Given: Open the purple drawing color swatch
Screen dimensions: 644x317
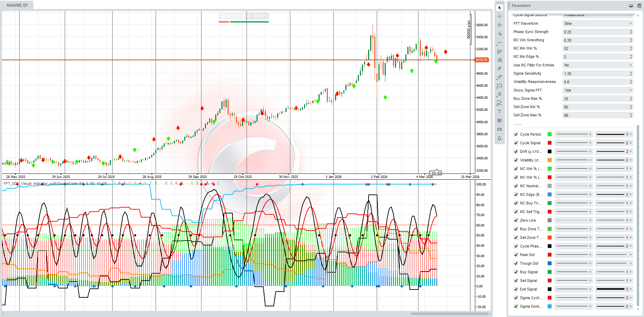Looking at the screenshot, I should tap(499, 120).
